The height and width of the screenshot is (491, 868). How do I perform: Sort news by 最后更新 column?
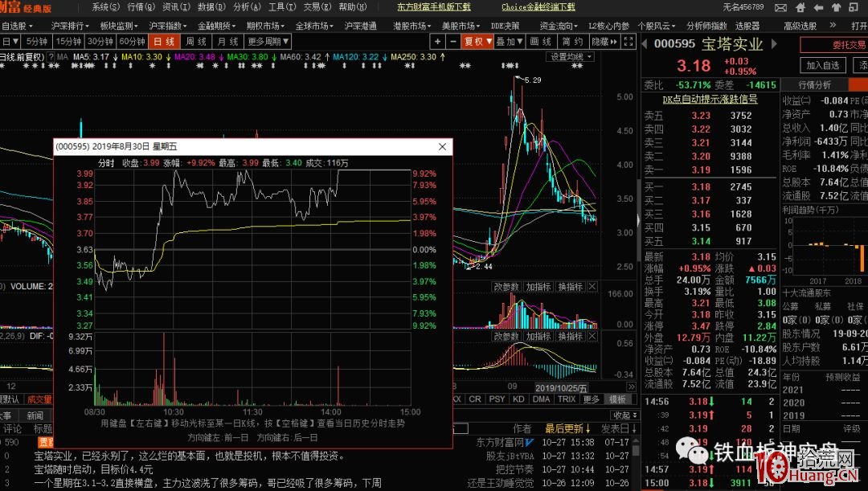(567, 429)
